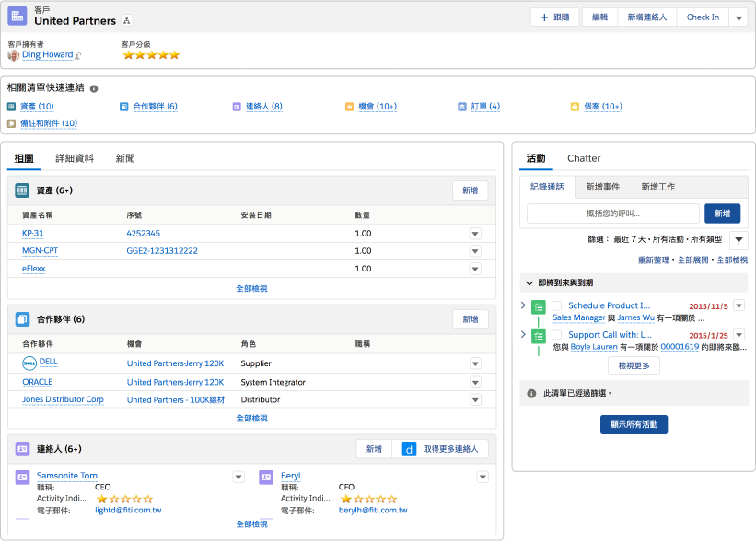Open the row menu for partner ORACLE
Screen dimensions: 756x541
coord(475,383)
